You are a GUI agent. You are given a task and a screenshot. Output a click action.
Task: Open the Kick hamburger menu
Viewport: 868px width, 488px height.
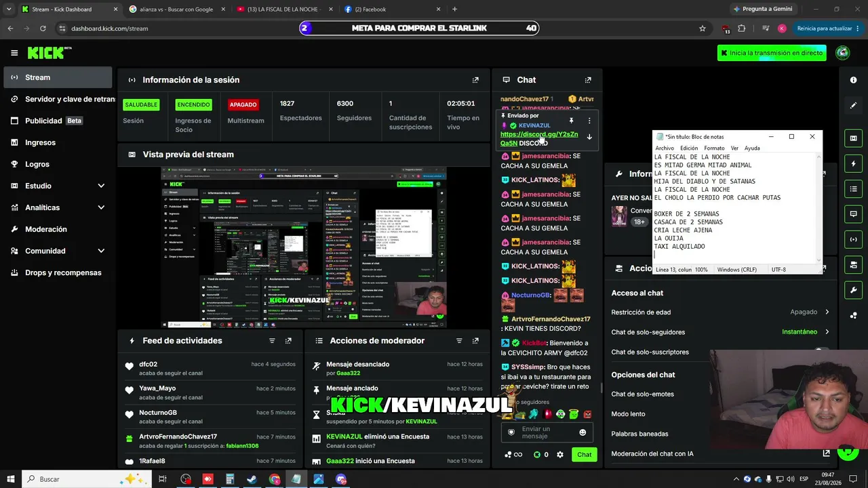coord(14,53)
